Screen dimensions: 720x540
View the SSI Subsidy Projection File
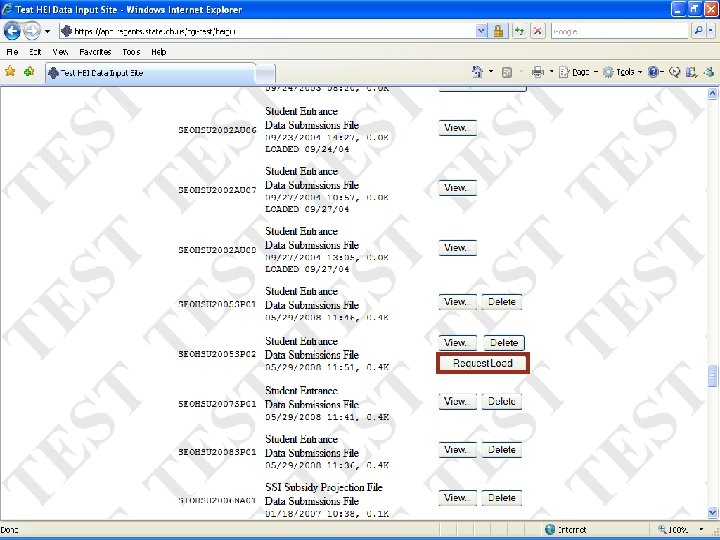tap(457, 498)
